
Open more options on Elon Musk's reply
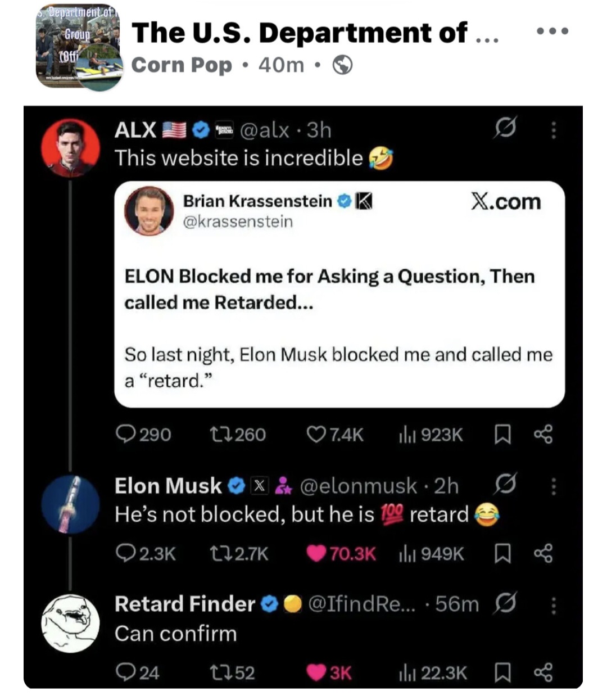[x=554, y=486]
